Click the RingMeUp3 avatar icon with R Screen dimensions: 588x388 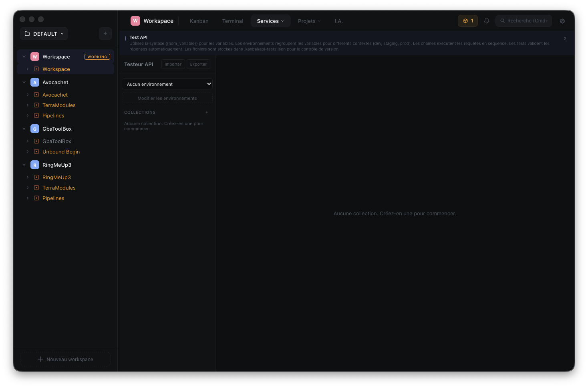pyautogui.click(x=35, y=165)
